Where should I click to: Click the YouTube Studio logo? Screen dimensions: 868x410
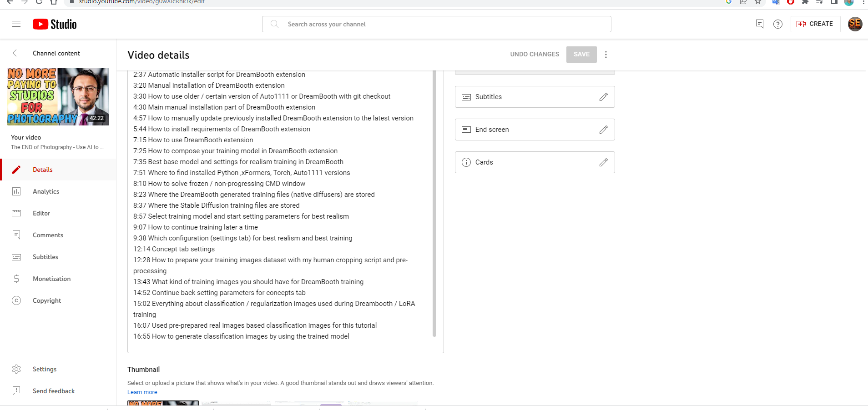(55, 24)
